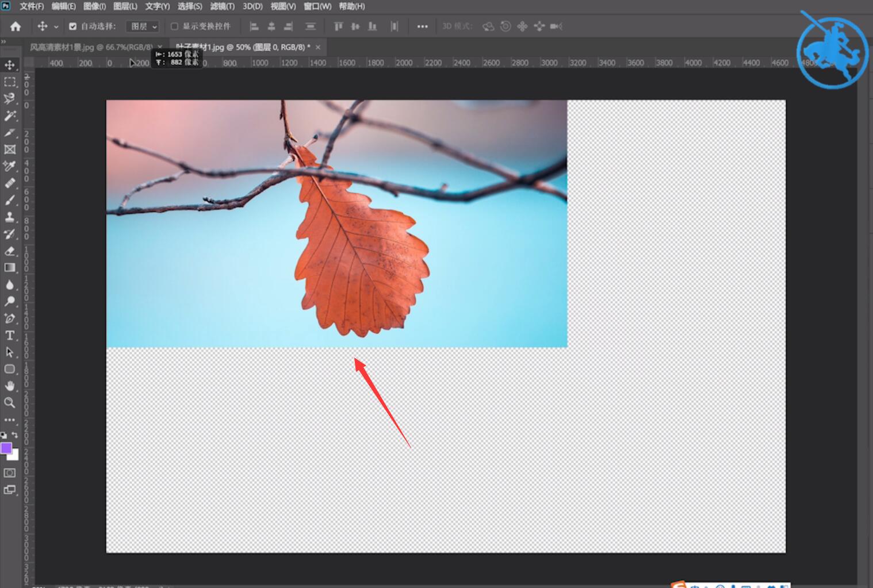Image resolution: width=873 pixels, height=588 pixels.
Task: Open the 编辑(E) menu
Action: point(63,6)
